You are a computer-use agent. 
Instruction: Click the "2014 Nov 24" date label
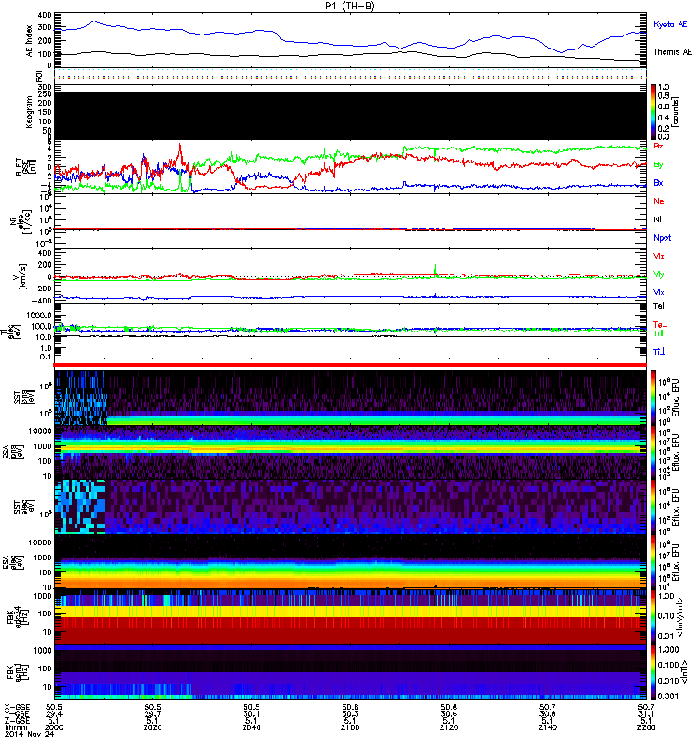[x=30, y=734]
